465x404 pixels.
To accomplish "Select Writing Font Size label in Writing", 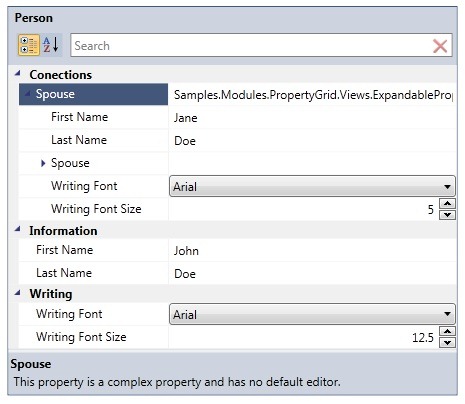I will click(81, 337).
